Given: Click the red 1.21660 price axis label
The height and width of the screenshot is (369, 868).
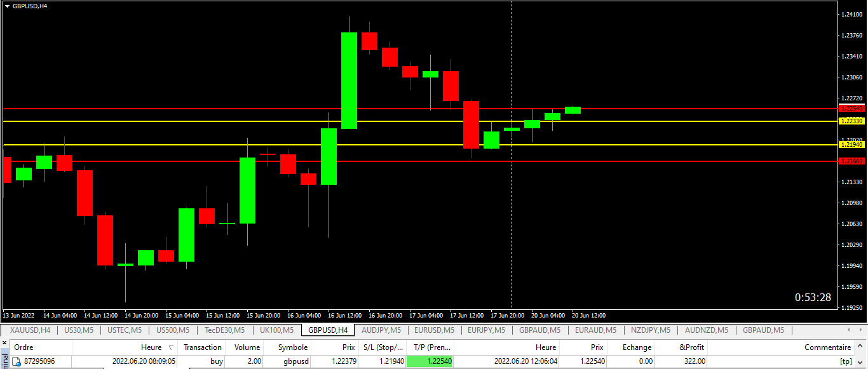Looking at the screenshot, I should (852, 161).
